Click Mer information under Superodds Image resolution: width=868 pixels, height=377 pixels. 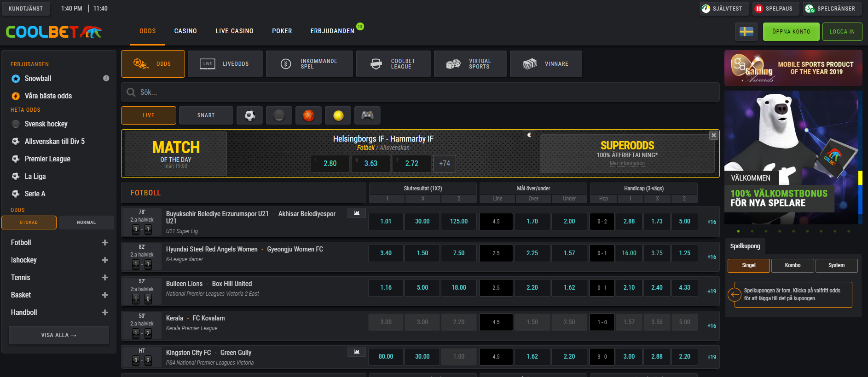point(627,163)
